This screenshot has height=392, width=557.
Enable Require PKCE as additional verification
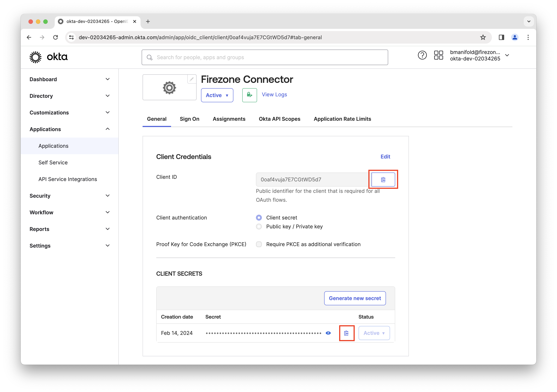point(259,244)
